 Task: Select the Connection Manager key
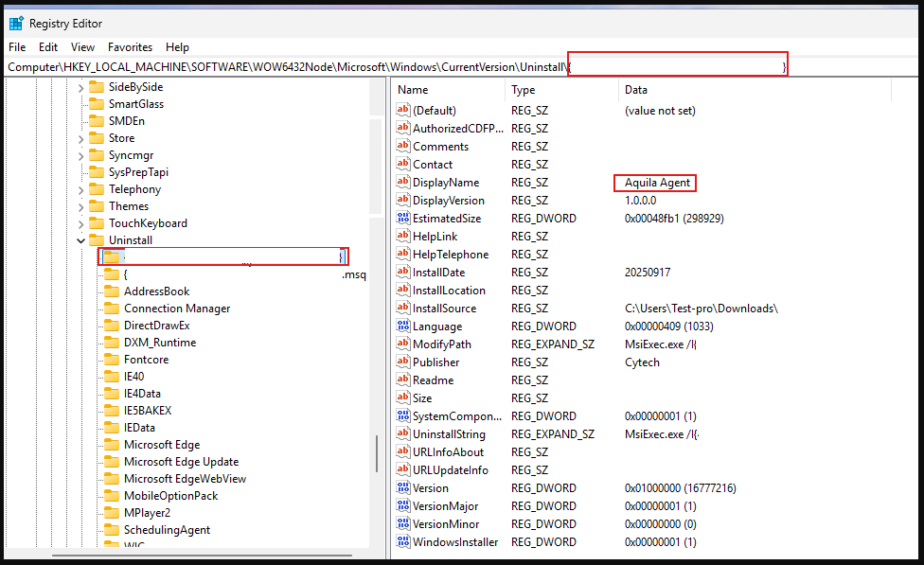pos(176,309)
